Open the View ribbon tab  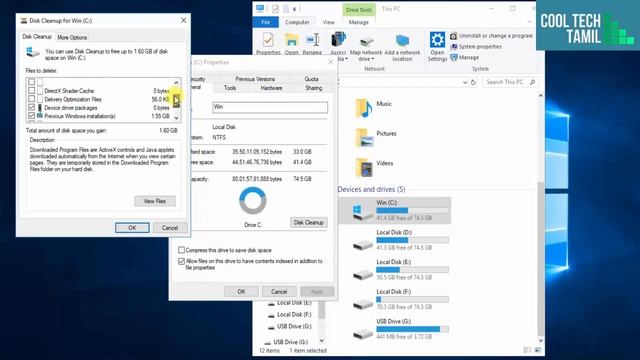click(329, 22)
